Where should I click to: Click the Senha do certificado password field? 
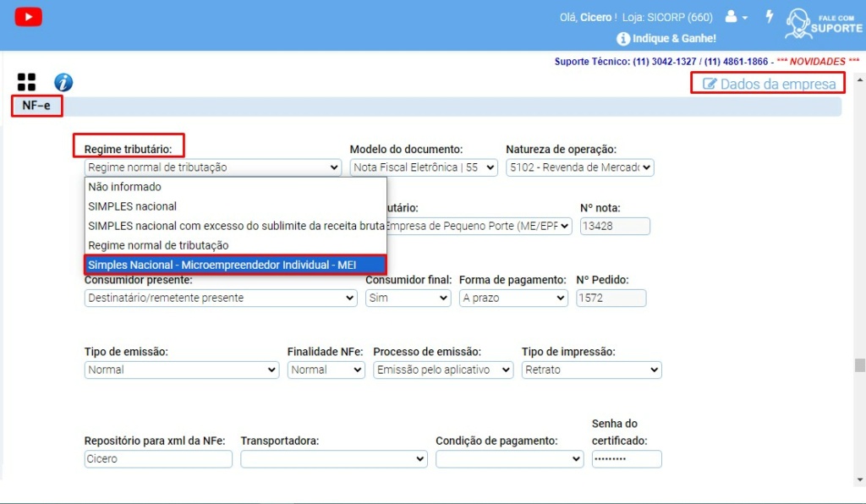pyautogui.click(x=626, y=458)
